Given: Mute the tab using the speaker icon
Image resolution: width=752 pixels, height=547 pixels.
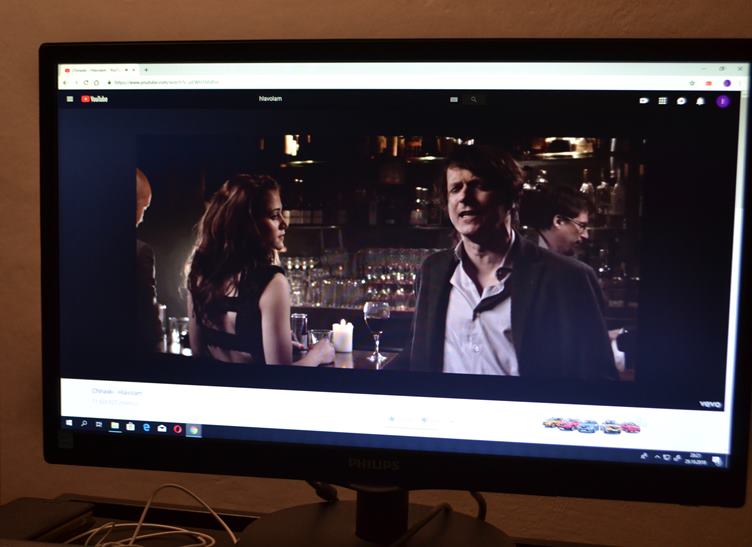Looking at the screenshot, I should point(127,70).
